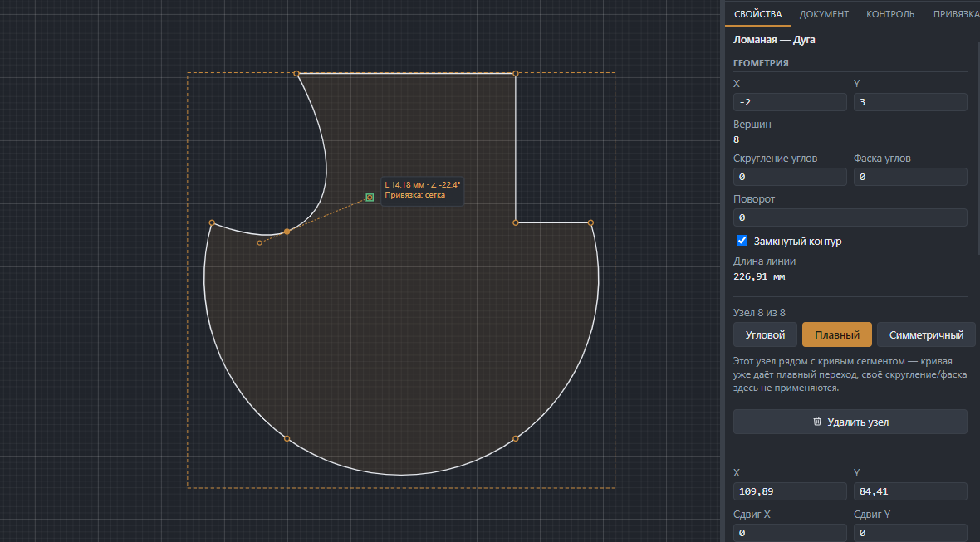Click the green snap marker handle
The width and height of the screenshot is (980, 542).
(370, 198)
